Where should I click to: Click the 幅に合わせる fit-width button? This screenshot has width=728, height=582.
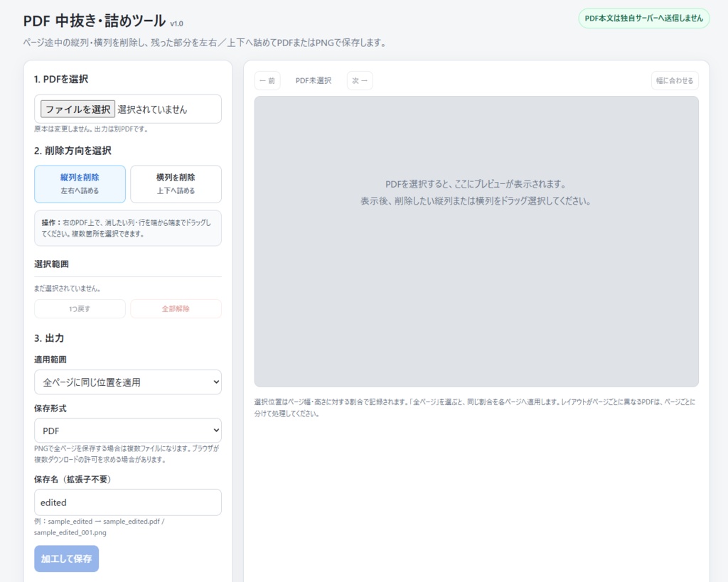pos(675,81)
